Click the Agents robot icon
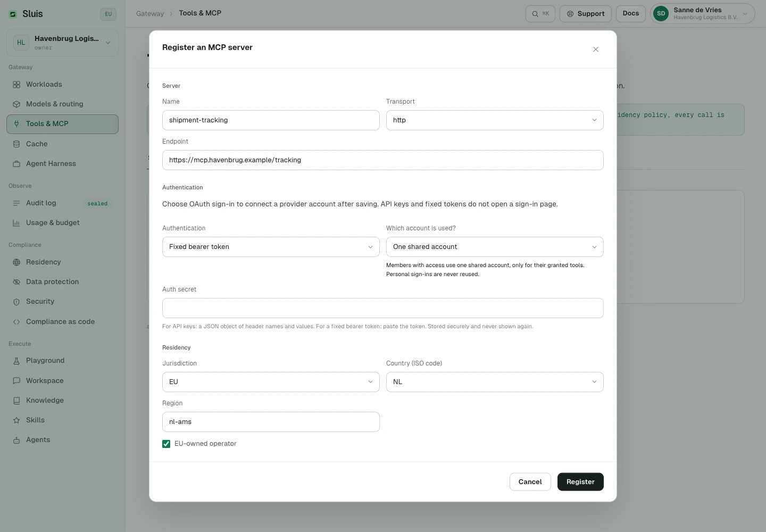This screenshot has width=766, height=532. (16, 440)
